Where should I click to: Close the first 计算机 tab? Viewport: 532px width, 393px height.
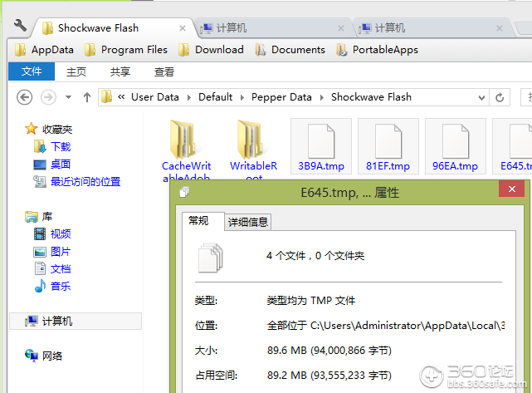pos(341,28)
